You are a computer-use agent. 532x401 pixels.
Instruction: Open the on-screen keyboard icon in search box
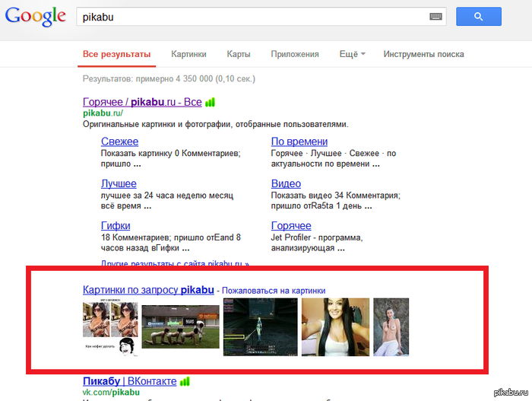pyautogui.click(x=436, y=16)
